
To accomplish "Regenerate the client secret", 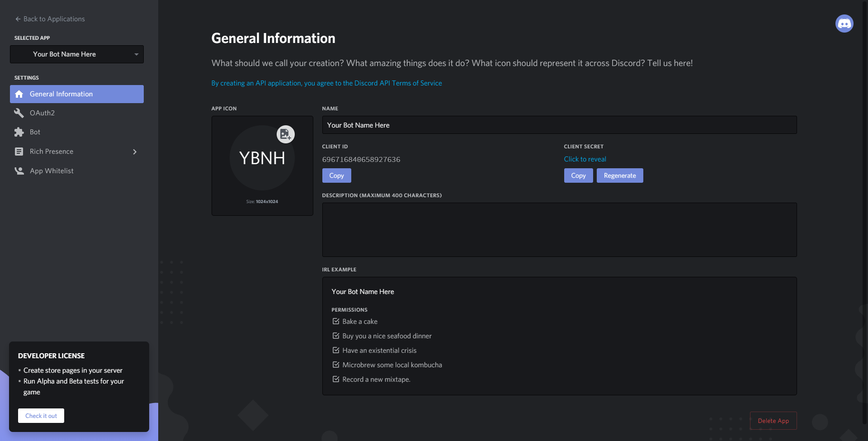I will (x=620, y=175).
